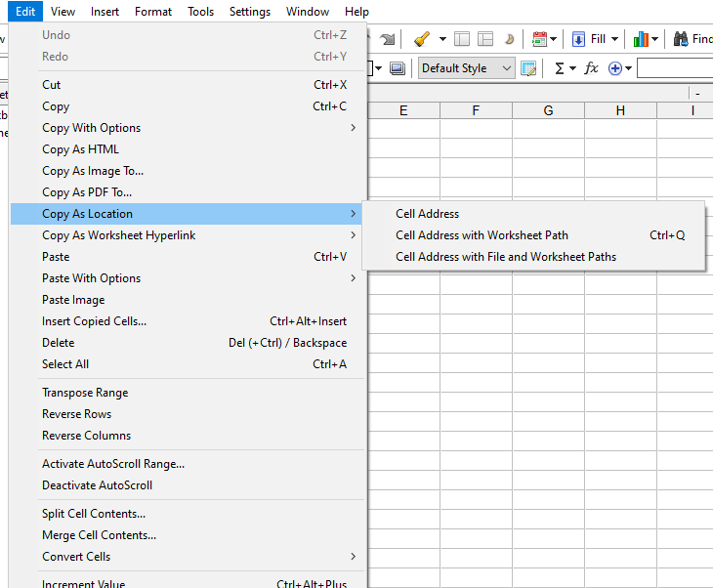Image resolution: width=713 pixels, height=588 pixels.
Task: Open the Window menu
Action: (308, 12)
